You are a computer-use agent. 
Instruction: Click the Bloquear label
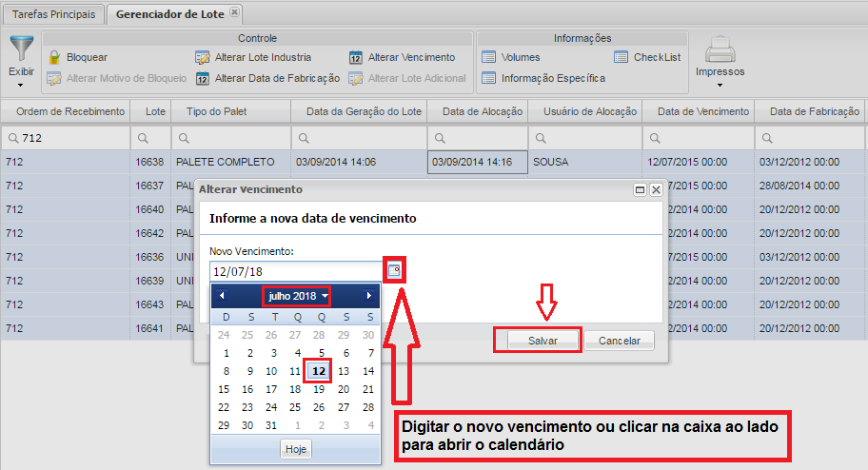point(87,57)
